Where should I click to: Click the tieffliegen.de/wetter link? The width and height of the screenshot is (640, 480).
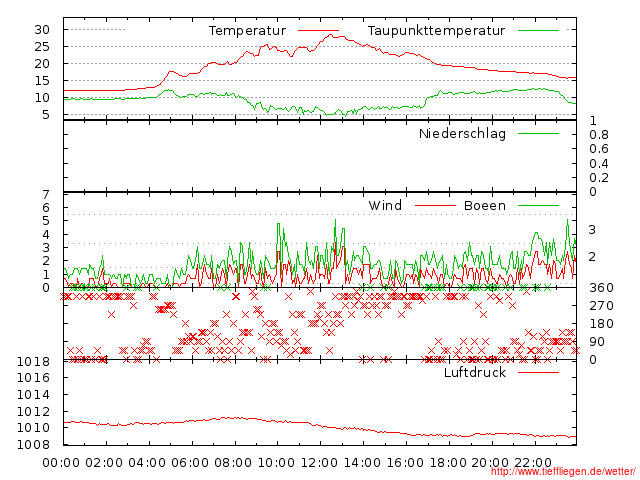[x=563, y=471]
